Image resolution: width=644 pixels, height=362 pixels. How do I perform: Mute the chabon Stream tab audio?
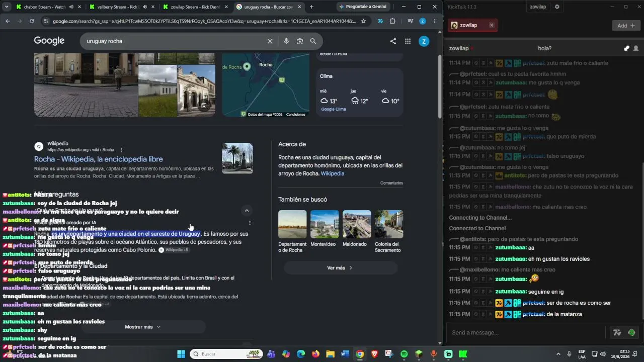pyautogui.click(x=71, y=7)
